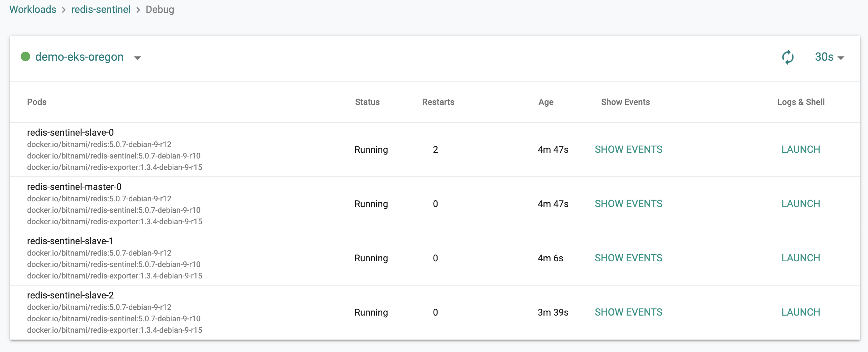The height and width of the screenshot is (352, 868).
Task: Launch logs and shell for redis-sentinel-master-0
Action: pos(801,204)
